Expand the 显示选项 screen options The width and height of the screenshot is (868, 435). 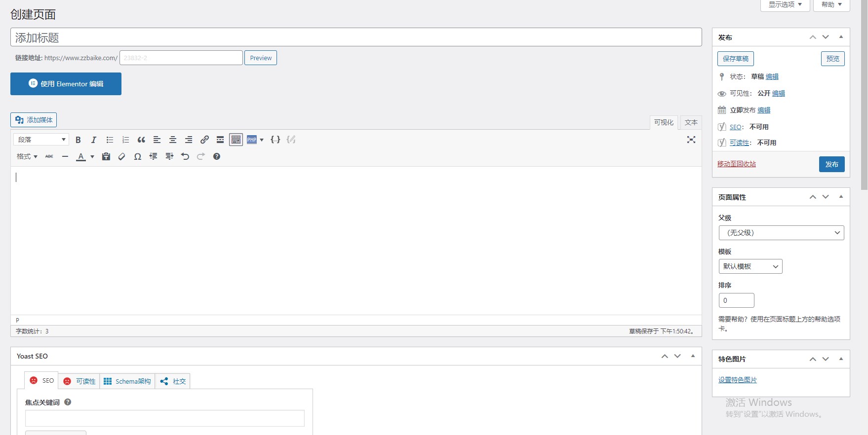click(785, 4)
